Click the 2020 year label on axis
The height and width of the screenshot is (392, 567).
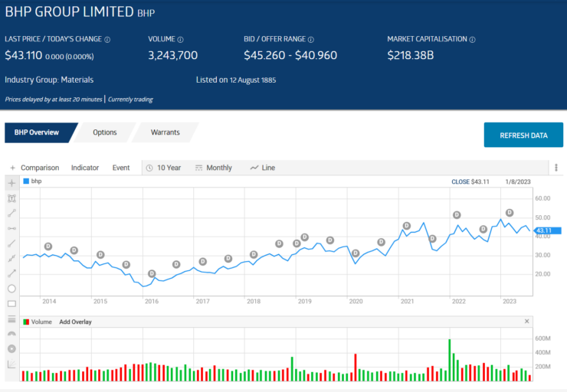[x=356, y=302]
